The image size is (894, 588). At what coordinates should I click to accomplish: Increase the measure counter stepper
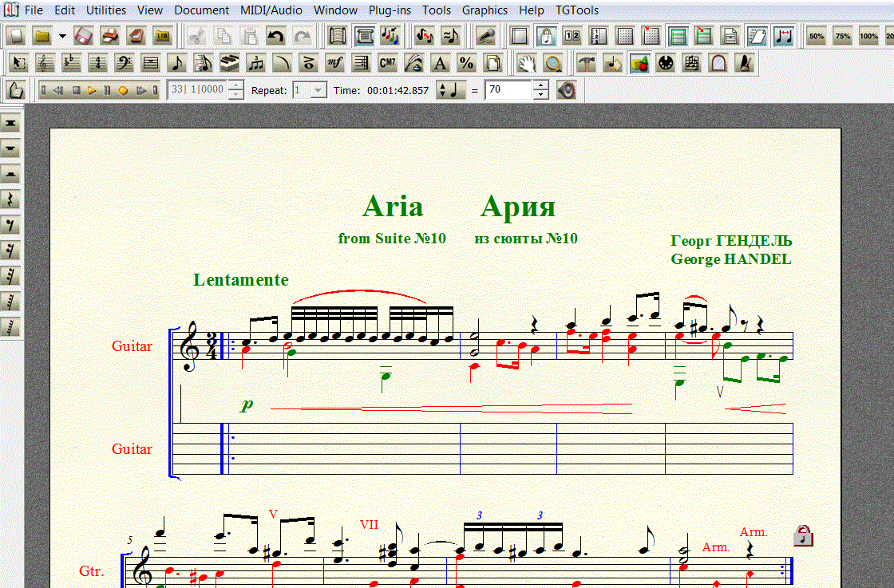point(235,85)
